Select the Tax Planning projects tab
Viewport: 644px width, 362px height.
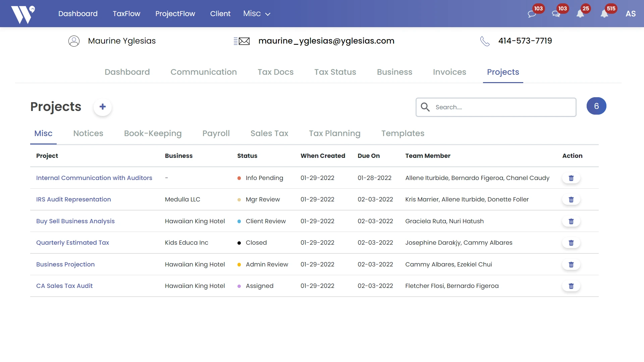(x=335, y=133)
